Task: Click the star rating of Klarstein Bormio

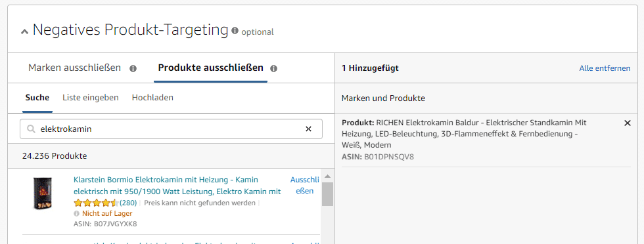Action: (x=96, y=203)
